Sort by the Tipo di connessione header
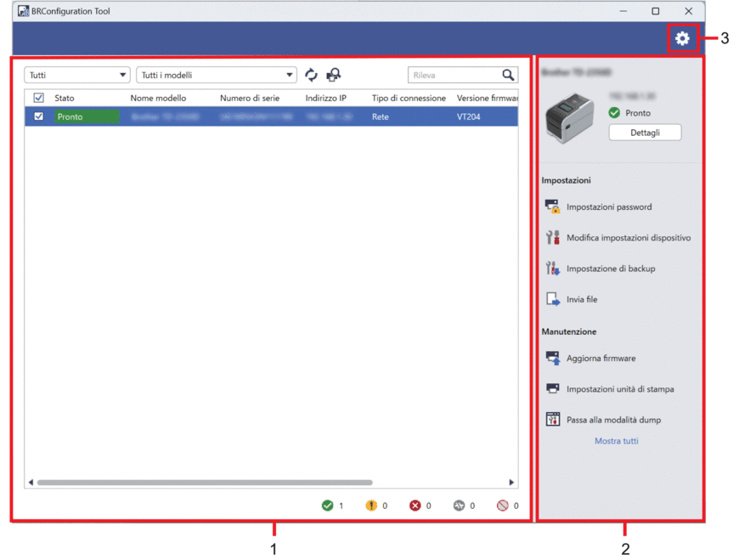The width and height of the screenshot is (739, 560). (409, 98)
